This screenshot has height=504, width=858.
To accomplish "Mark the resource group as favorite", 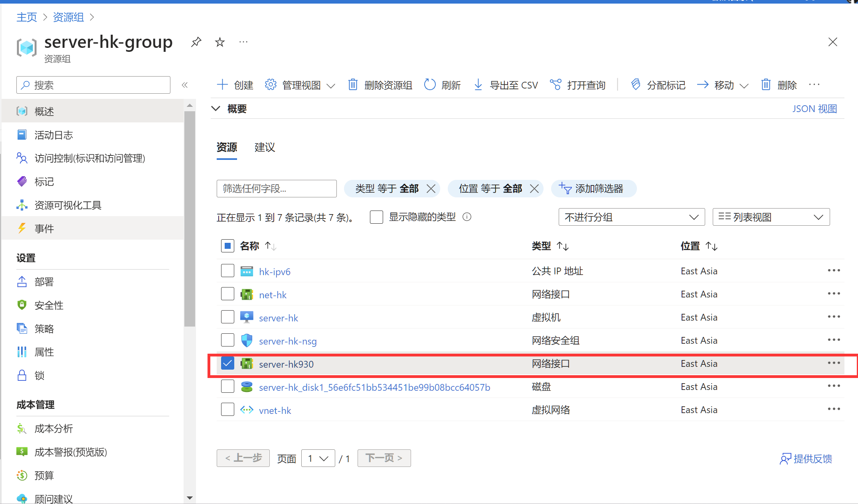I will coord(220,42).
